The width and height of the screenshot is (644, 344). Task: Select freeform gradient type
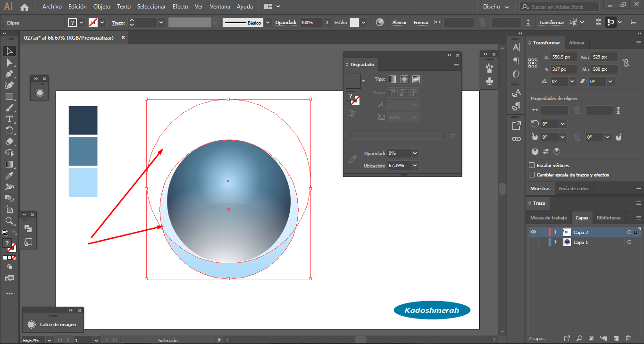coord(416,79)
